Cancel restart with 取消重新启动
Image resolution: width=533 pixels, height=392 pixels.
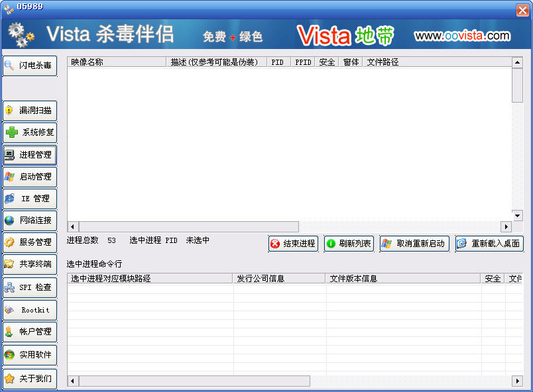pyautogui.click(x=415, y=244)
